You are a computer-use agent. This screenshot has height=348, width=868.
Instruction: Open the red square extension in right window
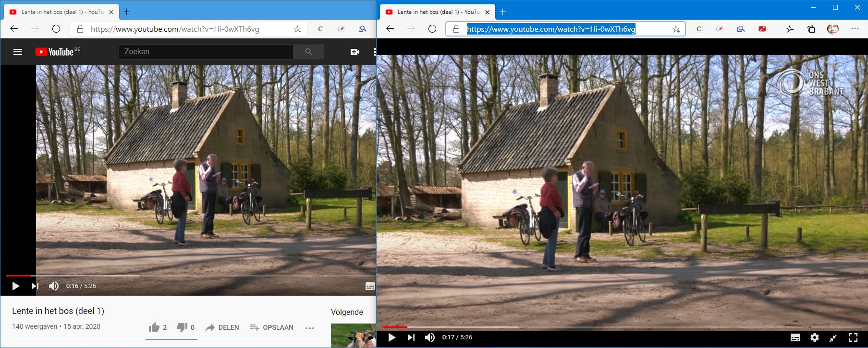(762, 29)
